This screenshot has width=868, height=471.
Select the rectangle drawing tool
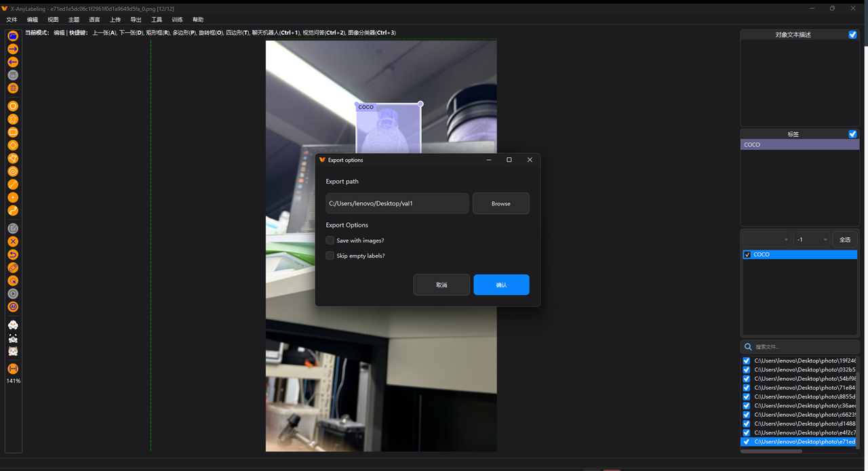tap(13, 132)
